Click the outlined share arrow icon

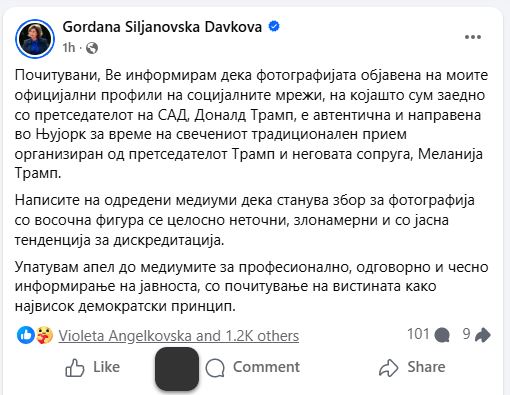388,368
